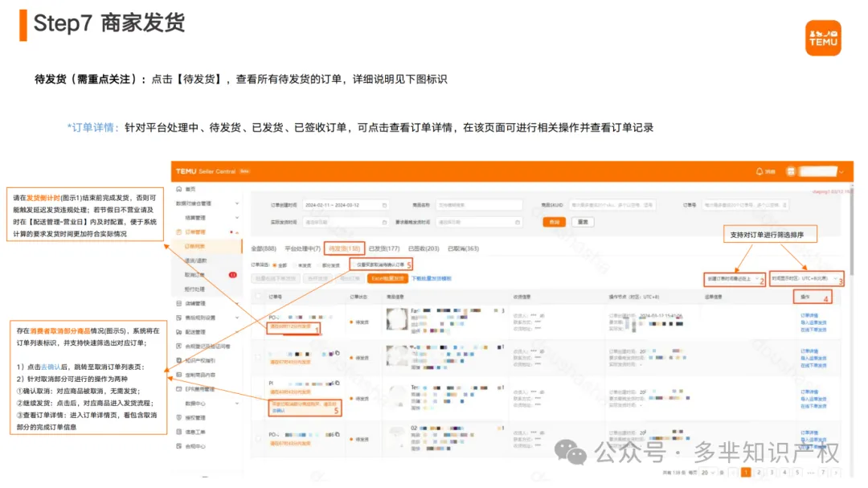Select the 全部 order filter radio

(x=275, y=265)
